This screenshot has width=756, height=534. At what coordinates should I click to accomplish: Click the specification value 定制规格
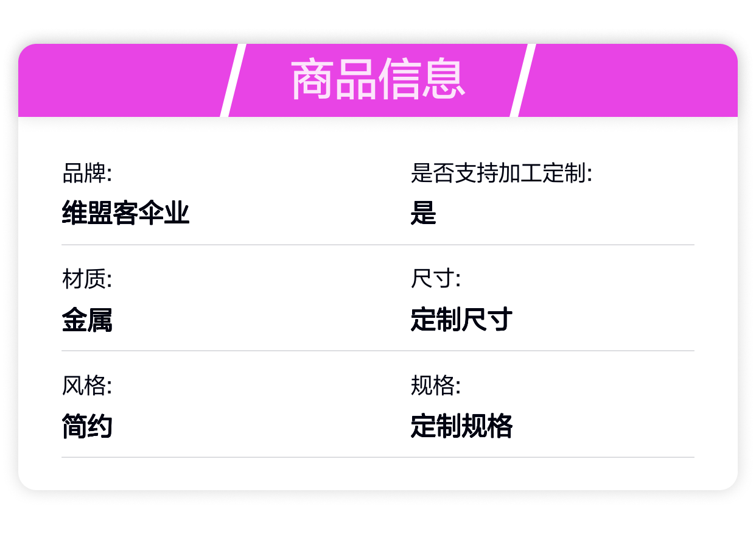[461, 426]
